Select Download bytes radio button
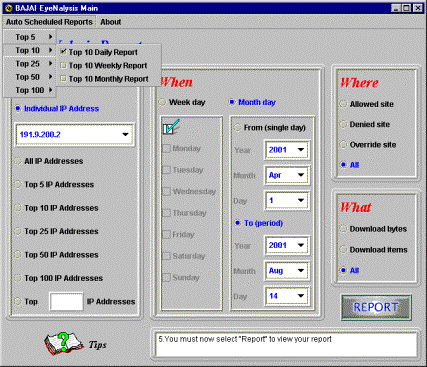This screenshot has width=427, height=367. (343, 229)
